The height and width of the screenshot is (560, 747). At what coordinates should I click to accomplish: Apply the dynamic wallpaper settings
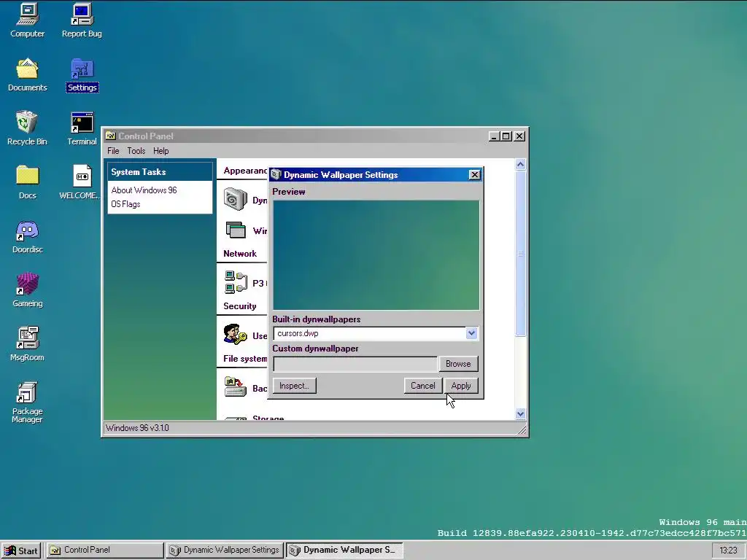pyautogui.click(x=461, y=386)
